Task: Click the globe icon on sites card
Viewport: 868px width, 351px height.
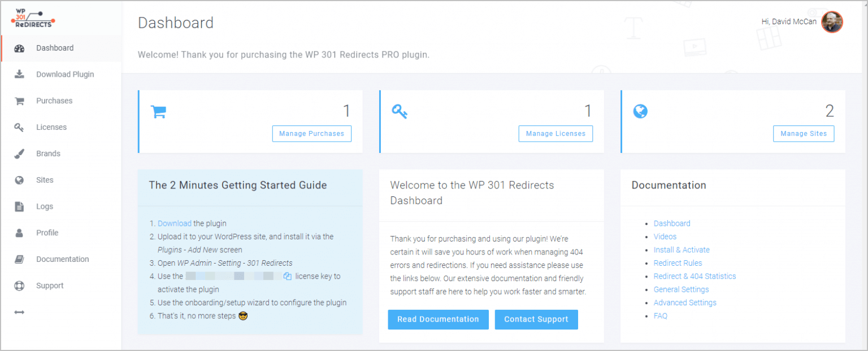Action: [641, 111]
